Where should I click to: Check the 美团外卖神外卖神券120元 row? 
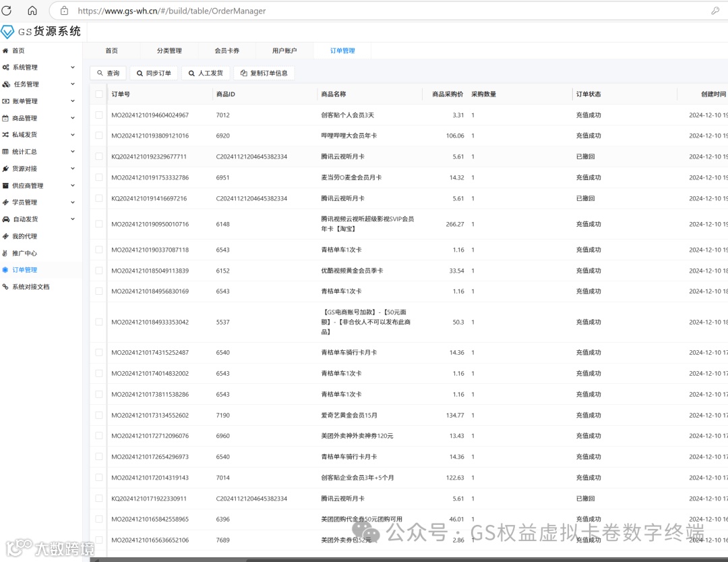(99, 436)
